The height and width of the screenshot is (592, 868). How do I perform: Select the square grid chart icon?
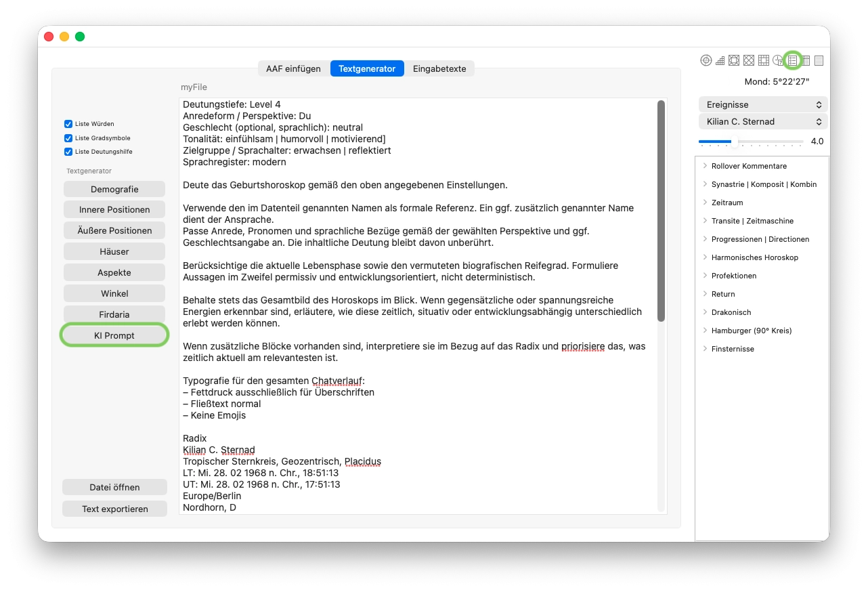(x=763, y=60)
